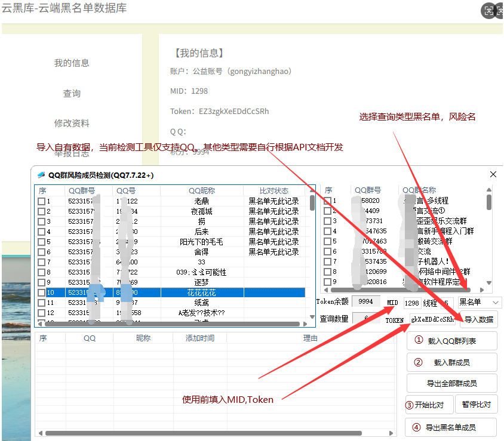Check member row 3 捞 checkbox
The width and height of the screenshot is (504, 441).
point(41,221)
